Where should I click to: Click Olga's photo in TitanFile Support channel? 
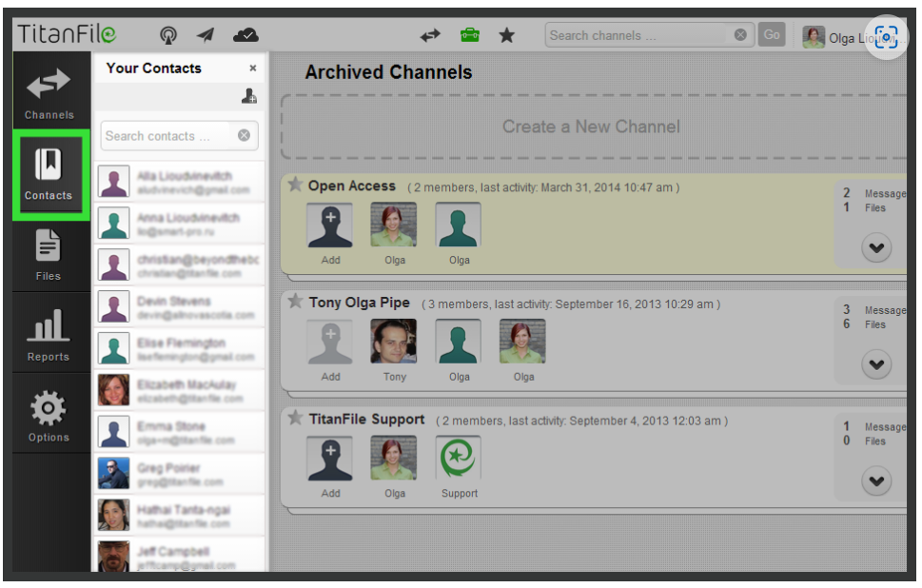(394, 458)
